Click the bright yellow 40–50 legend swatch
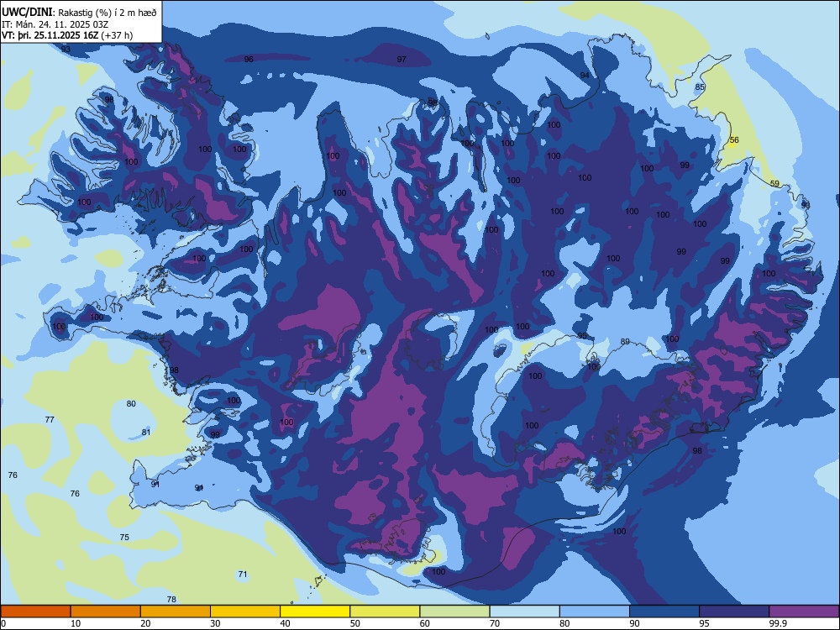This screenshot has height=630, width=840. 315,612
